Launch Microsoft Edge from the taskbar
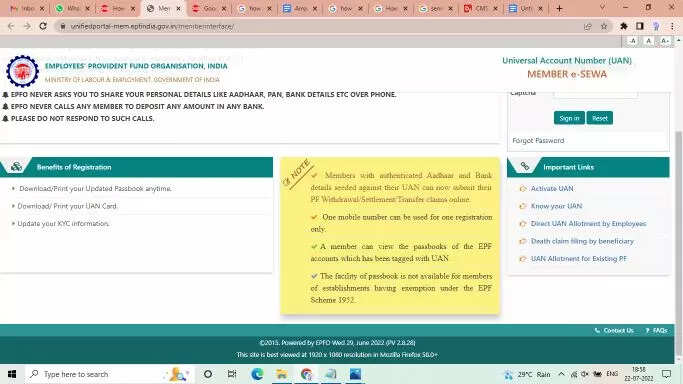The height and width of the screenshot is (384, 683). (257, 374)
